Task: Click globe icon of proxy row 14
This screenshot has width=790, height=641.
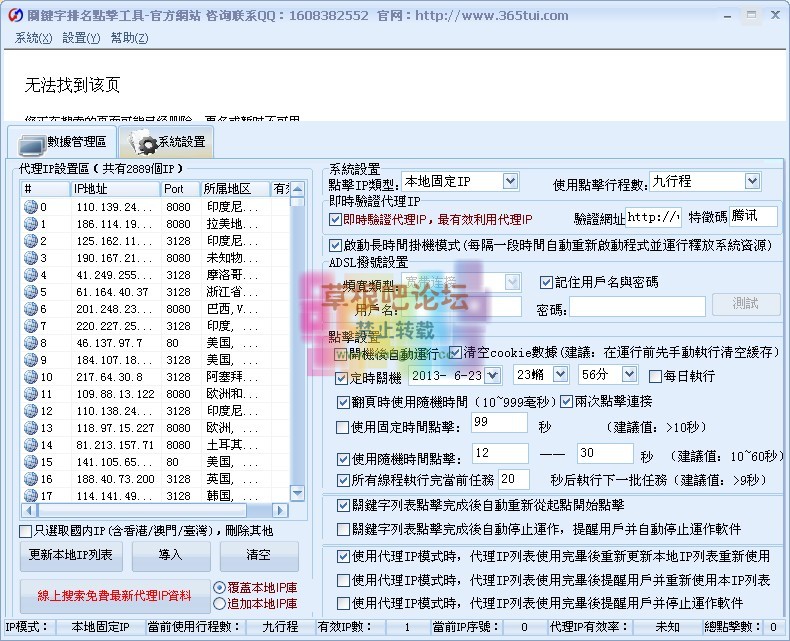Action: [31, 445]
